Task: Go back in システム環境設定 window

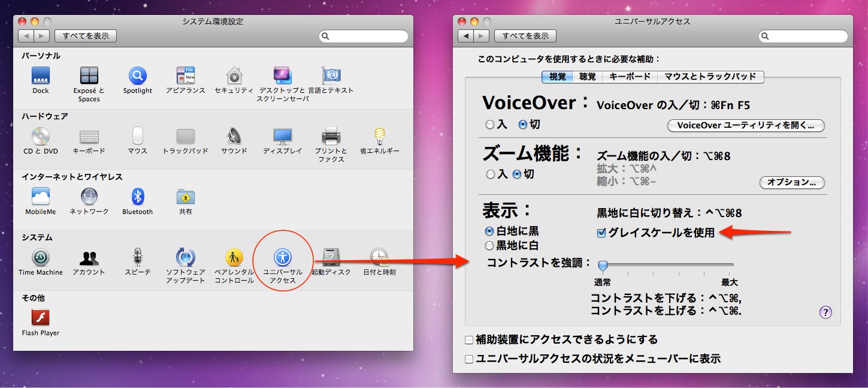Action: (x=26, y=36)
